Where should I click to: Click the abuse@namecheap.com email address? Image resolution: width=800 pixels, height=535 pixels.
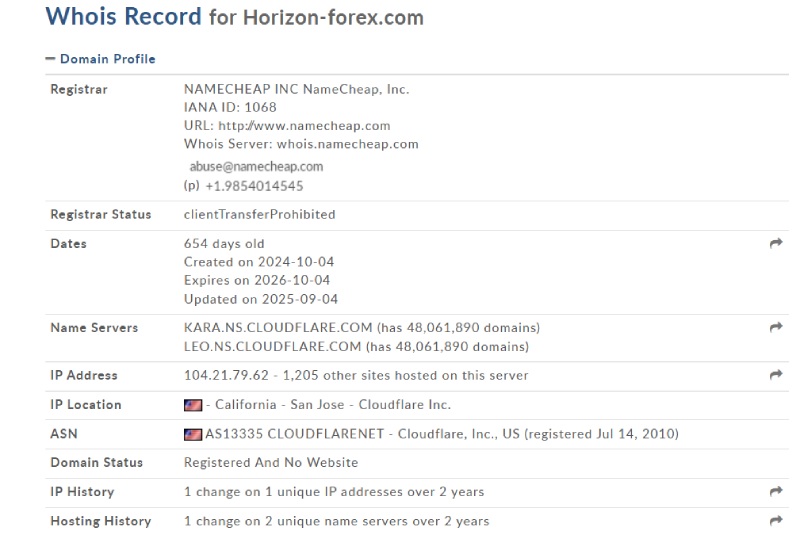(x=256, y=167)
